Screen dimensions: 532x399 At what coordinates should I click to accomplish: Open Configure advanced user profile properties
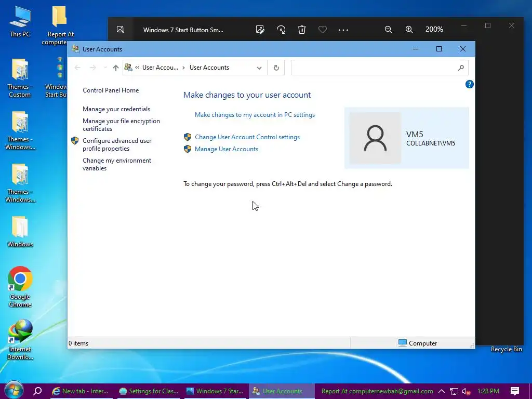click(x=117, y=144)
